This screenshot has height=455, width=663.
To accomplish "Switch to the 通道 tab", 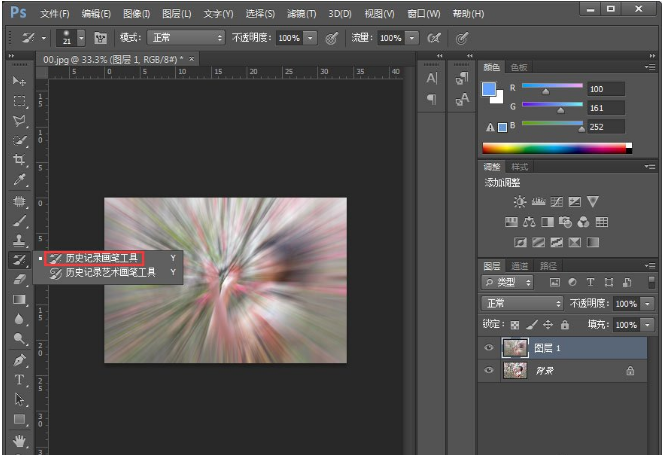I will pyautogui.click(x=519, y=266).
